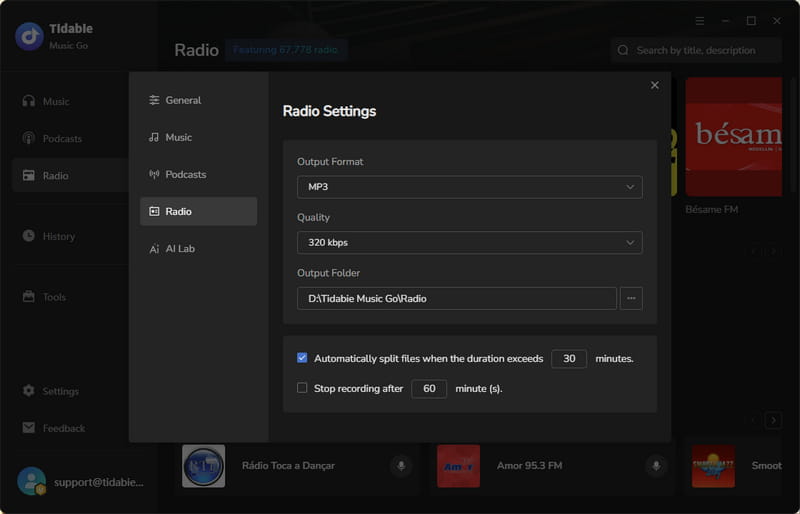This screenshot has height=514, width=800.
Task: Click the Podcasts icon in main sidebar
Action: click(x=29, y=138)
